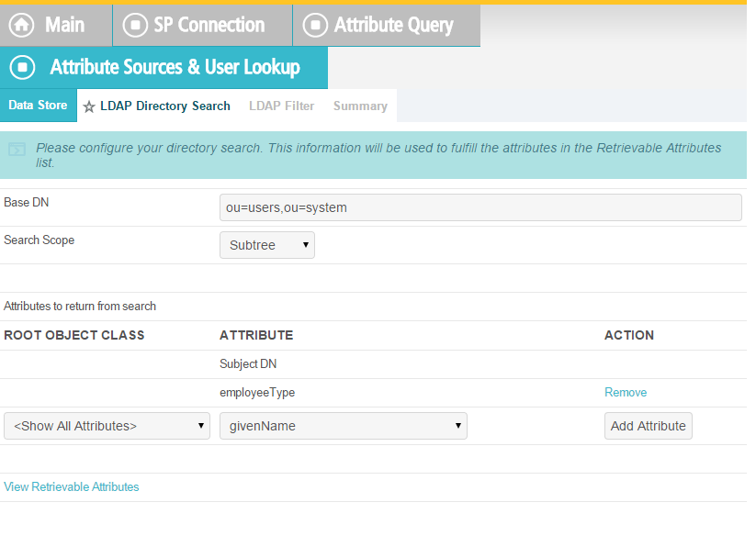
Task: Open the Show All Attributes dropdown
Action: [x=107, y=426]
